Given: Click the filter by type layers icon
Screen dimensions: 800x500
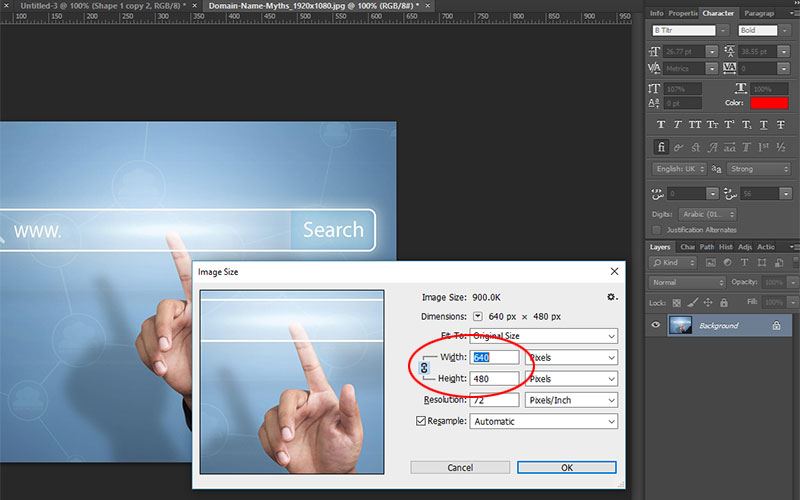Looking at the screenshot, I should pos(744,262).
